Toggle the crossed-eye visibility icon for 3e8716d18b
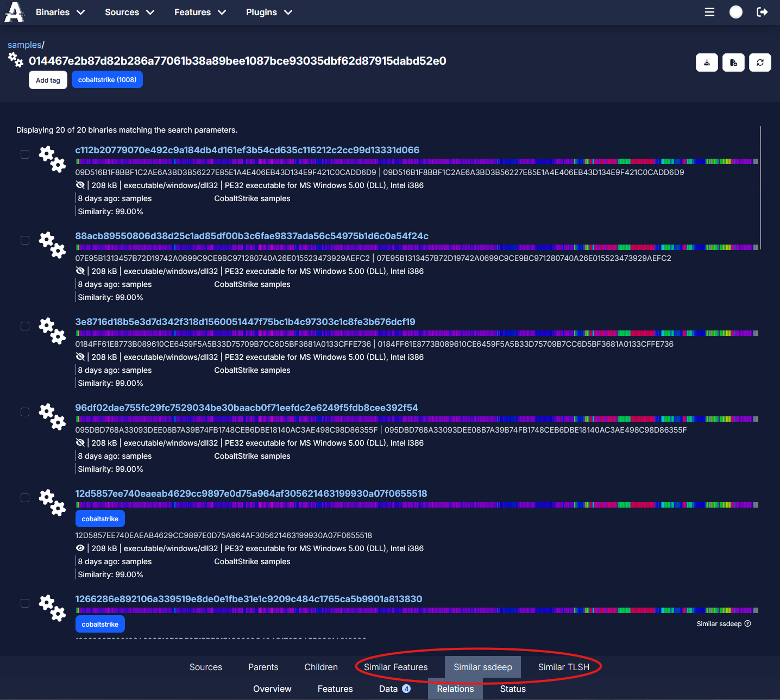Image resolution: width=780 pixels, height=700 pixels. (x=80, y=356)
